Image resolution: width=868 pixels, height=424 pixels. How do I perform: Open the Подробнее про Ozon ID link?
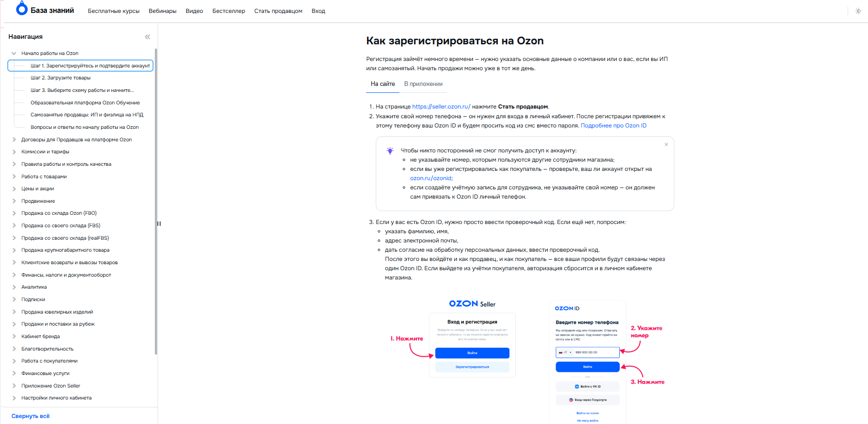click(613, 126)
